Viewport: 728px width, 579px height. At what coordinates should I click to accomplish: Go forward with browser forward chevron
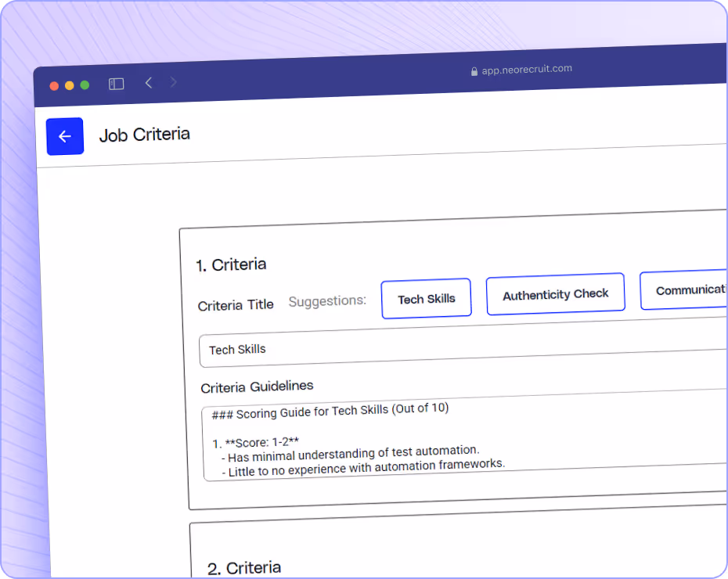(x=173, y=82)
